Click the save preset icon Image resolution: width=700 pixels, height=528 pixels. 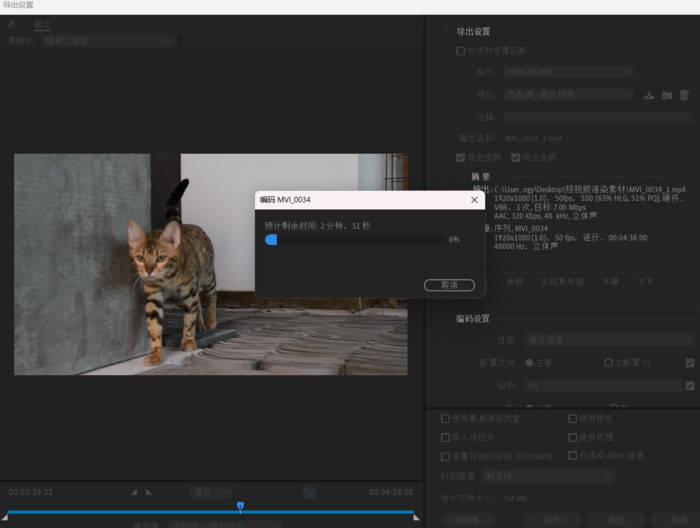coord(649,95)
